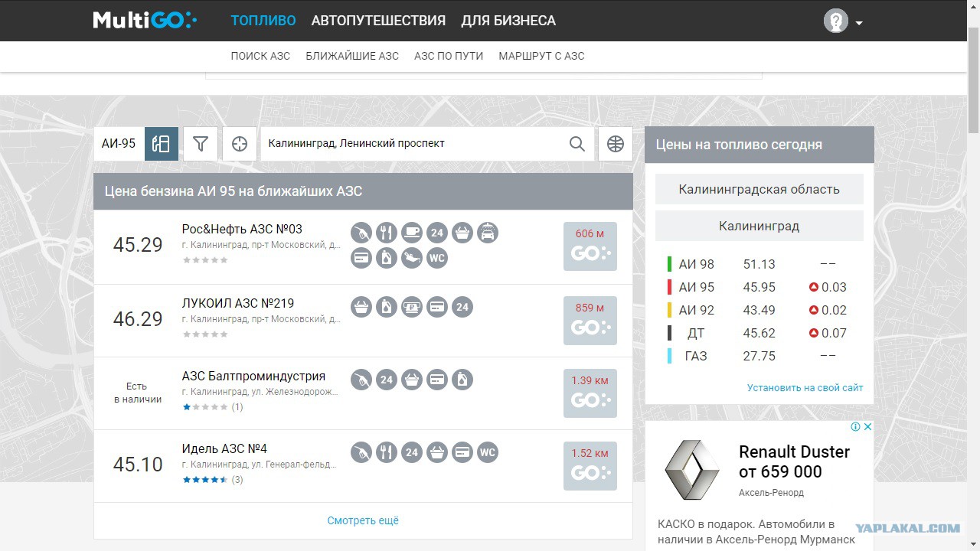This screenshot has width=980, height=551.
Task: Click the 45.29 price of Рос&Нефть
Action: pyautogui.click(x=138, y=245)
